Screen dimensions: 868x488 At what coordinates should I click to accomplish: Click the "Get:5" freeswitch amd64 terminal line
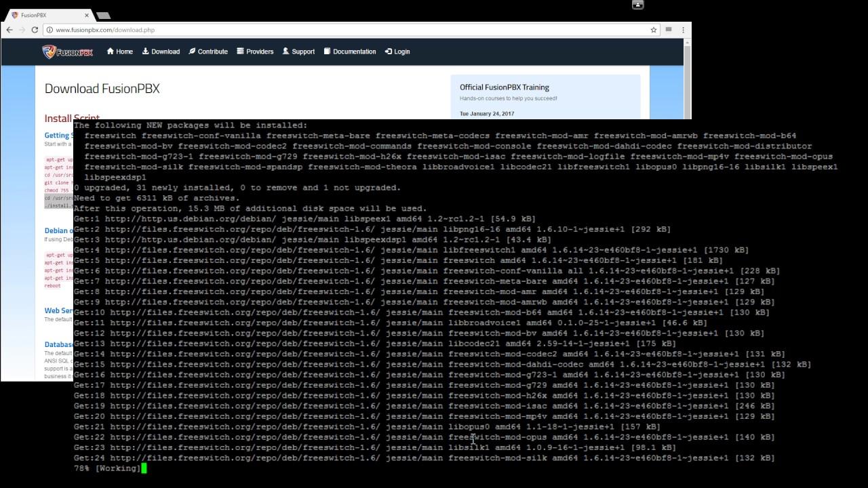[398, 261]
